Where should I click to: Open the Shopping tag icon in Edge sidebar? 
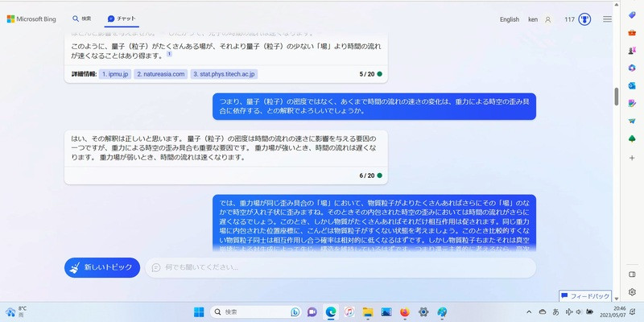pyautogui.click(x=632, y=15)
